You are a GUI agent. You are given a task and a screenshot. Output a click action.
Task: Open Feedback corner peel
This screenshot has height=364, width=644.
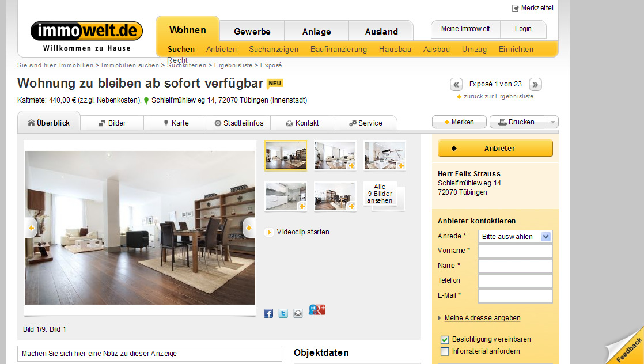(x=626, y=346)
